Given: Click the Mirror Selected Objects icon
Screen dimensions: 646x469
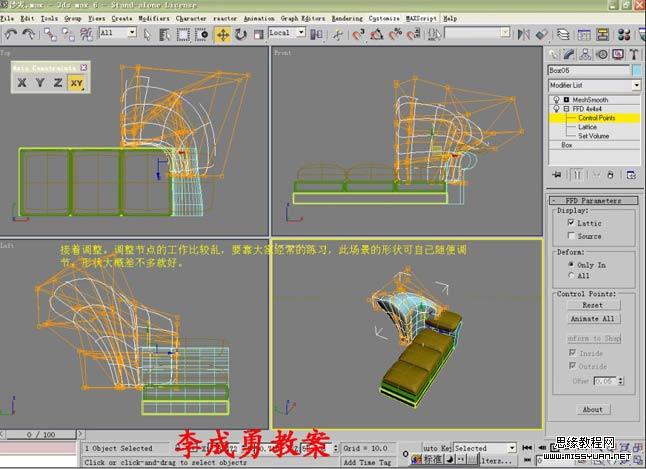Looking at the screenshot, I should tap(523, 35).
